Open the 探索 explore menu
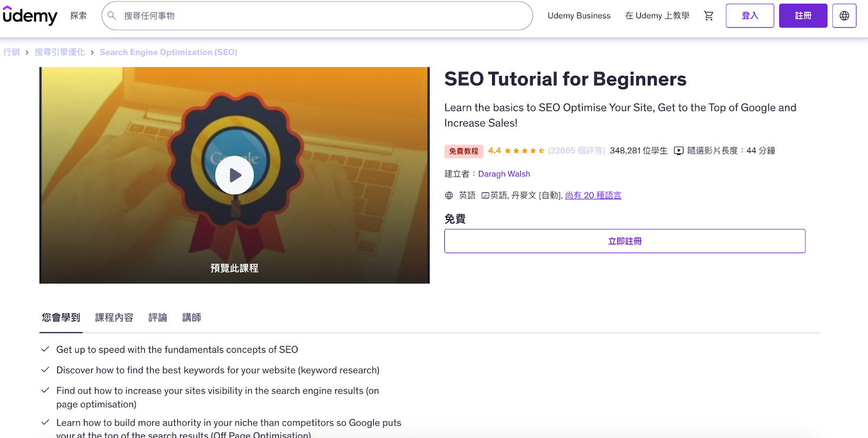868x438 pixels. click(x=79, y=16)
